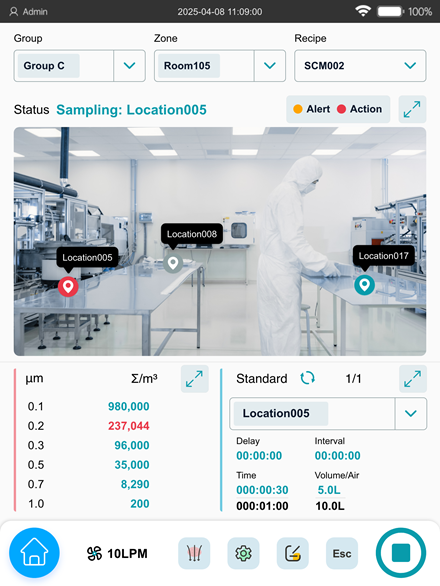The height and width of the screenshot is (586, 440).
Task: Open the Group dropdown arrow
Action: coord(129,66)
